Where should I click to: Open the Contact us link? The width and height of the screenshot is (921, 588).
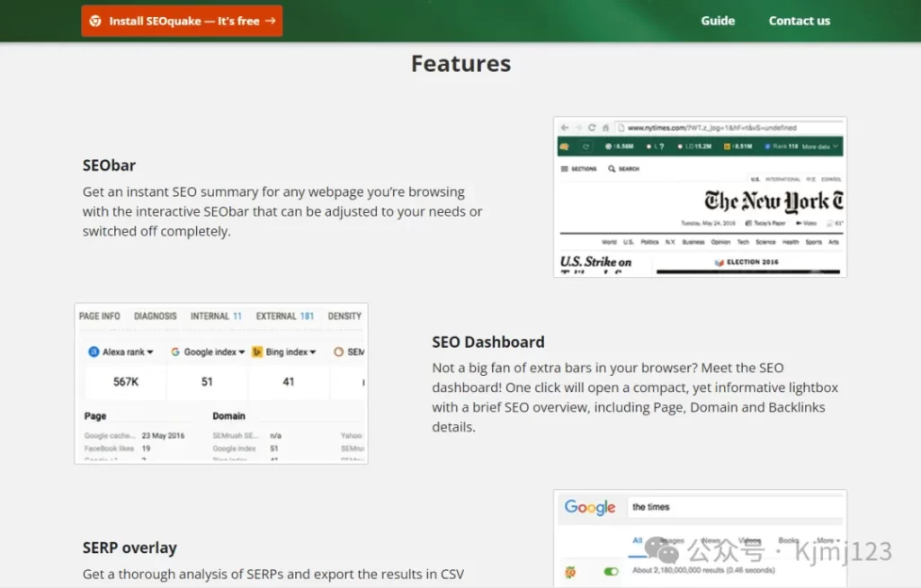[800, 21]
